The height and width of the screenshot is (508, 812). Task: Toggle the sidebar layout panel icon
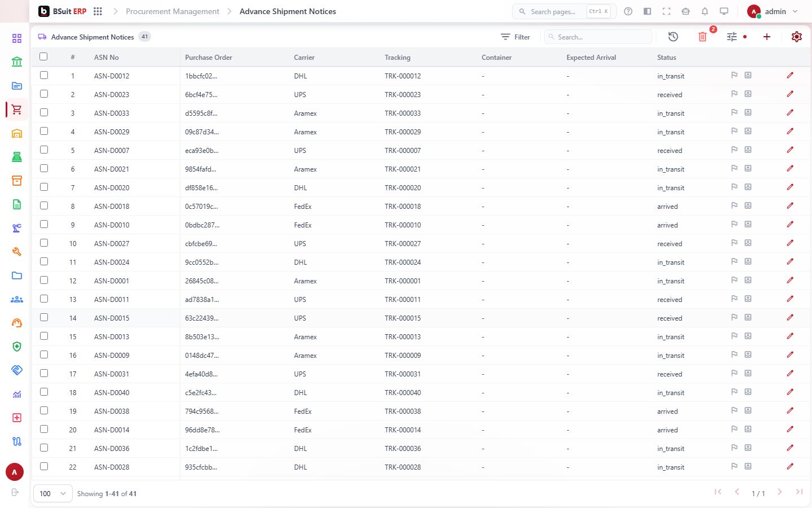[x=647, y=11]
